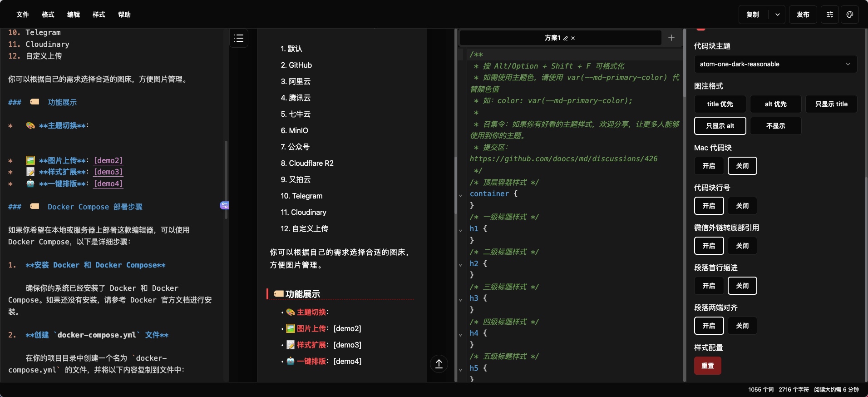Screen dimensions: 868x397
Task: Collapse the h3 block fold arrow
Action: [460, 300]
